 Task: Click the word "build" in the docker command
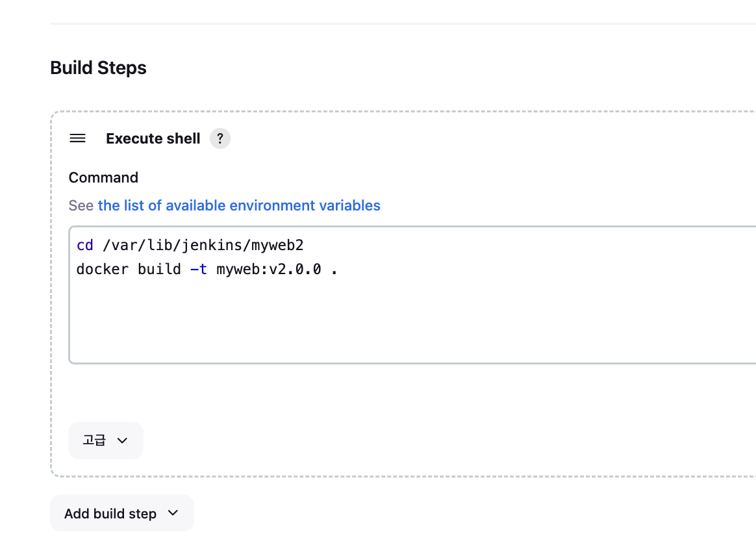pyautogui.click(x=159, y=269)
